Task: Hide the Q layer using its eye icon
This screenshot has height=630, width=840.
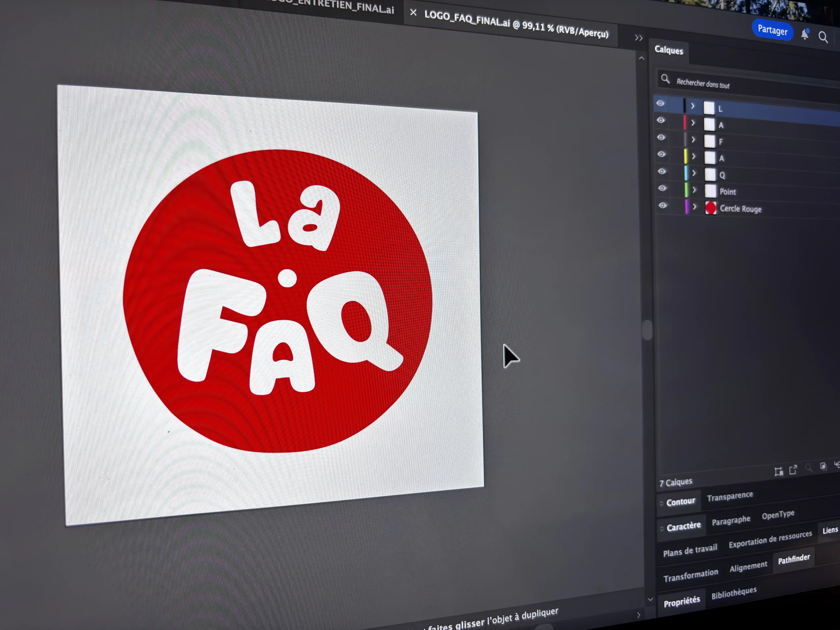Action: pyautogui.click(x=662, y=171)
